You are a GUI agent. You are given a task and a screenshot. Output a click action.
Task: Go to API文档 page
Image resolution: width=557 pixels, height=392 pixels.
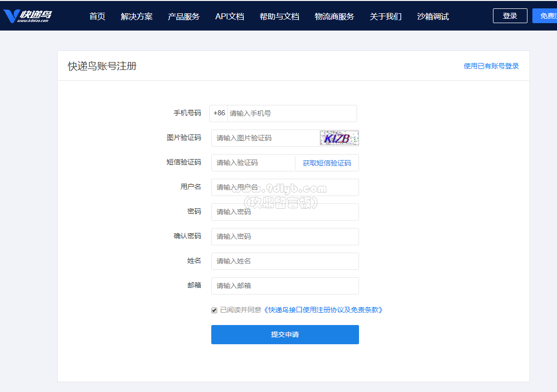click(x=229, y=16)
